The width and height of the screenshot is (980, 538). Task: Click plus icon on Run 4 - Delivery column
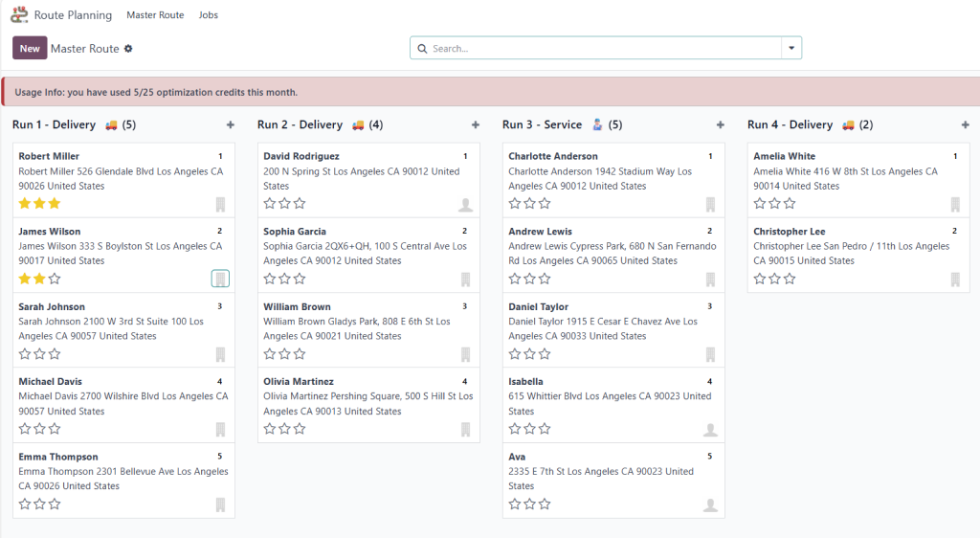point(966,125)
